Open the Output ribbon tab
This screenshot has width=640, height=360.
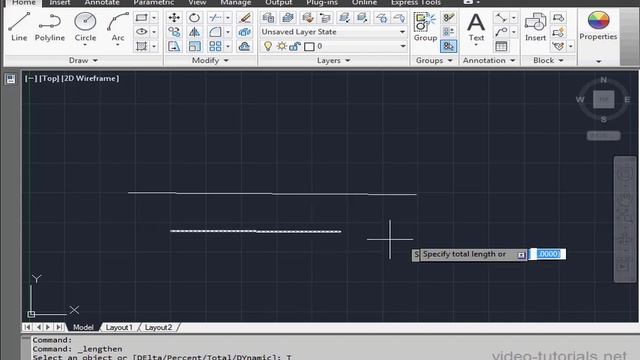(278, 2)
